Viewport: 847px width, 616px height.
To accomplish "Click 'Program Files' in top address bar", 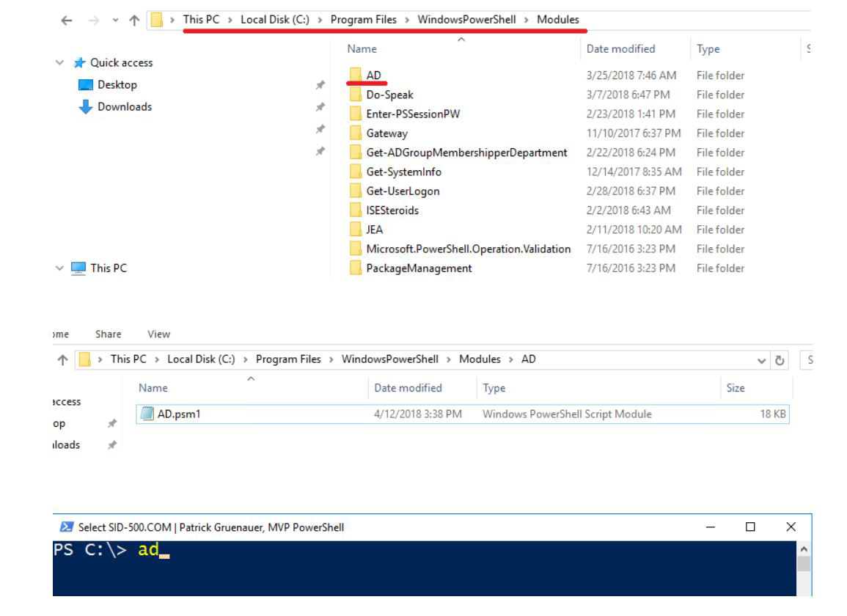I will 364,20.
